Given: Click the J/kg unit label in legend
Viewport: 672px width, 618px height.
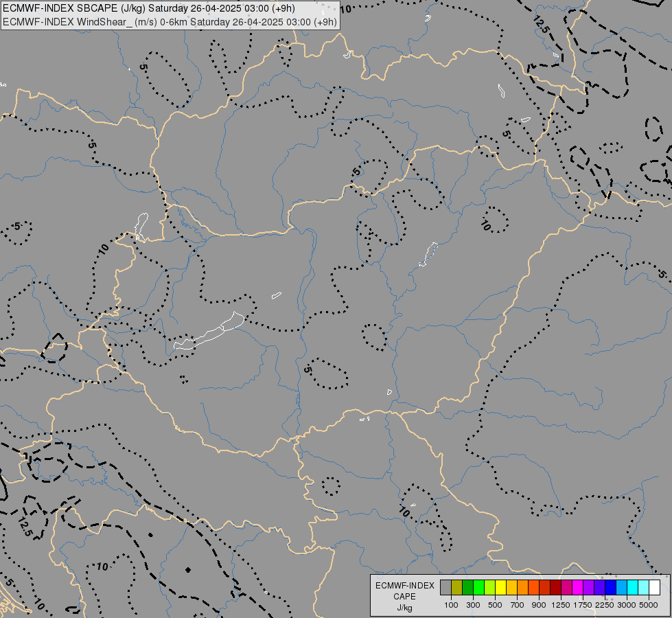Looking at the screenshot, I should tap(404, 608).
